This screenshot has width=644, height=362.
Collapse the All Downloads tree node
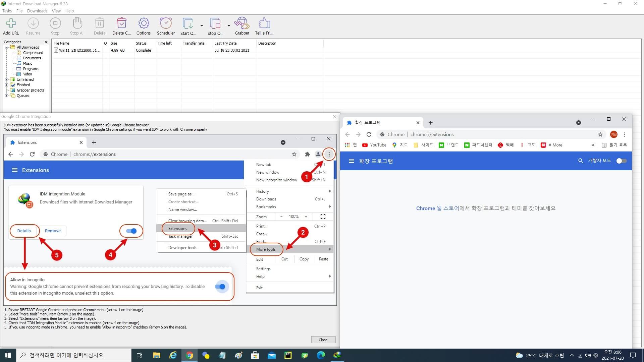[6, 47]
